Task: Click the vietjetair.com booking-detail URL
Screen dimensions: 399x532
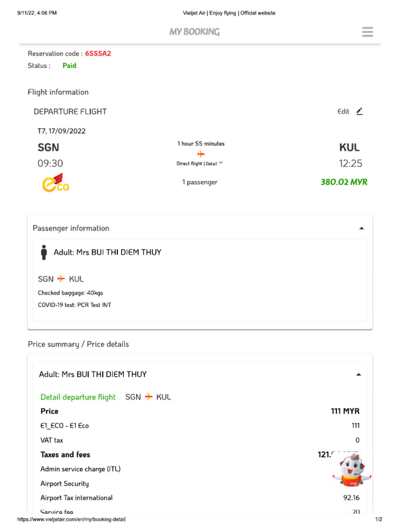Action: pyautogui.click(x=71, y=520)
